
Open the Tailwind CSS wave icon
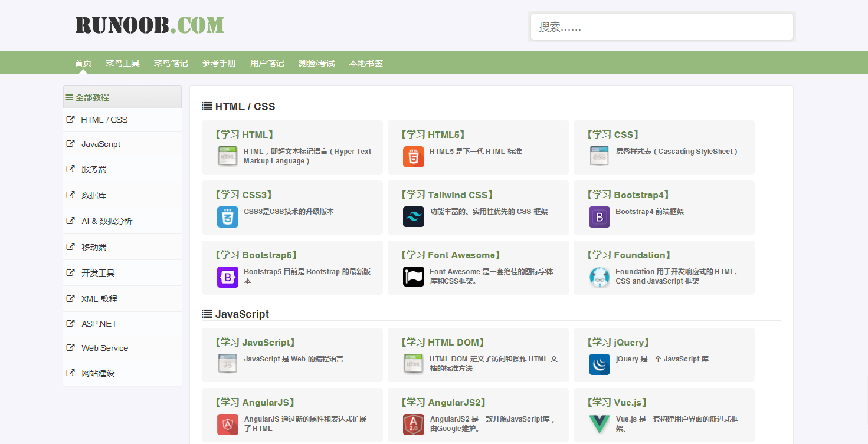413,217
